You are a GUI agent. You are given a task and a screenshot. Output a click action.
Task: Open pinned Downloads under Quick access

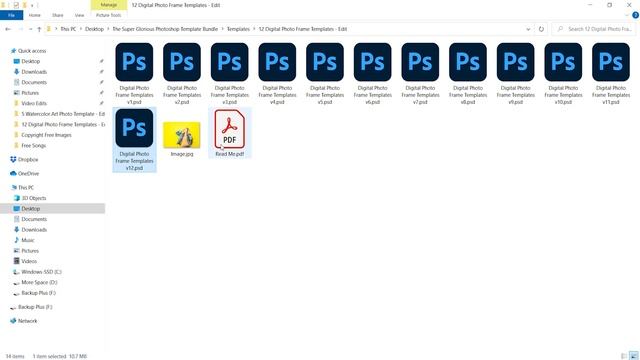coord(34,72)
